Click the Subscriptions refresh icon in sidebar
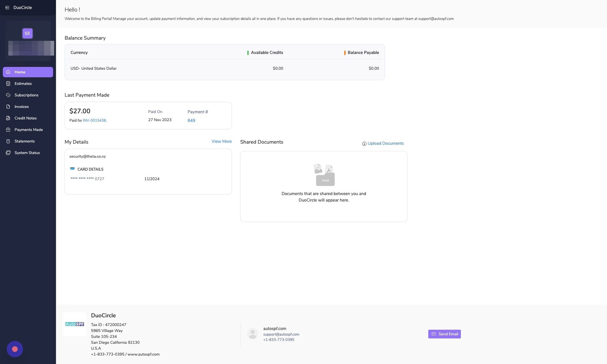Image resolution: width=607 pixels, height=364 pixels. (8, 95)
